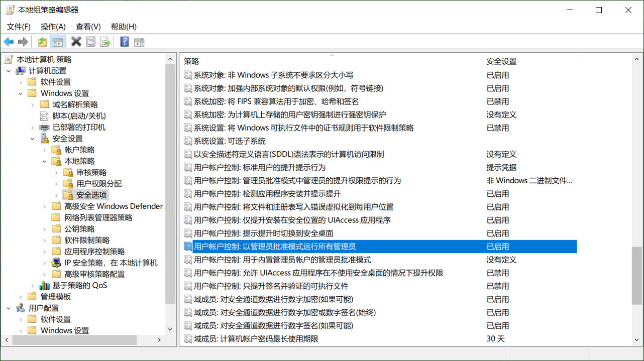Open the 操作(A) menu
This screenshot has width=644, height=361.
[53, 27]
